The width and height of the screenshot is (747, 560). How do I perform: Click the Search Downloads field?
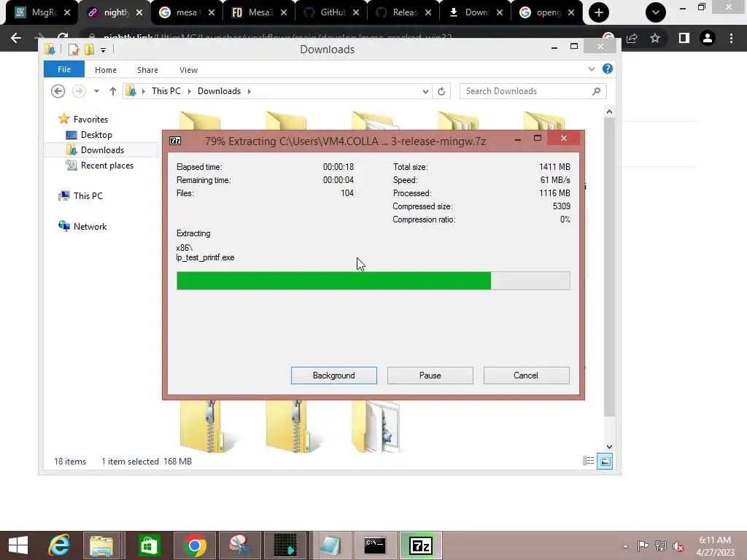point(533,91)
